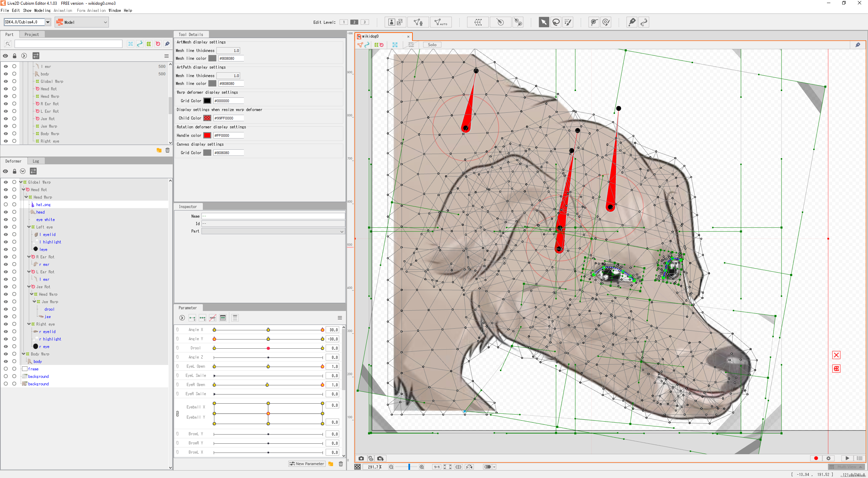
Task: Toggle lock circle for Global Warp in Deformer list
Action: (14, 182)
